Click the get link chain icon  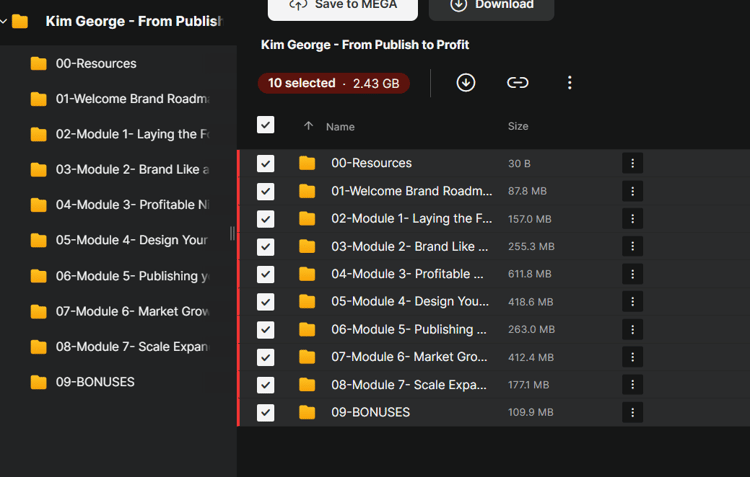518,83
